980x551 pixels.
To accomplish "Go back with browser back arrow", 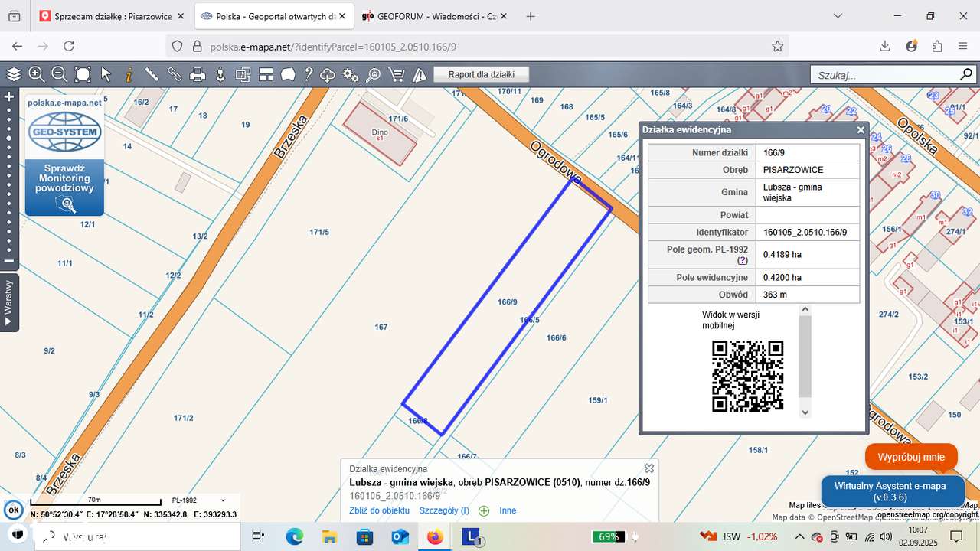I will (17, 46).
